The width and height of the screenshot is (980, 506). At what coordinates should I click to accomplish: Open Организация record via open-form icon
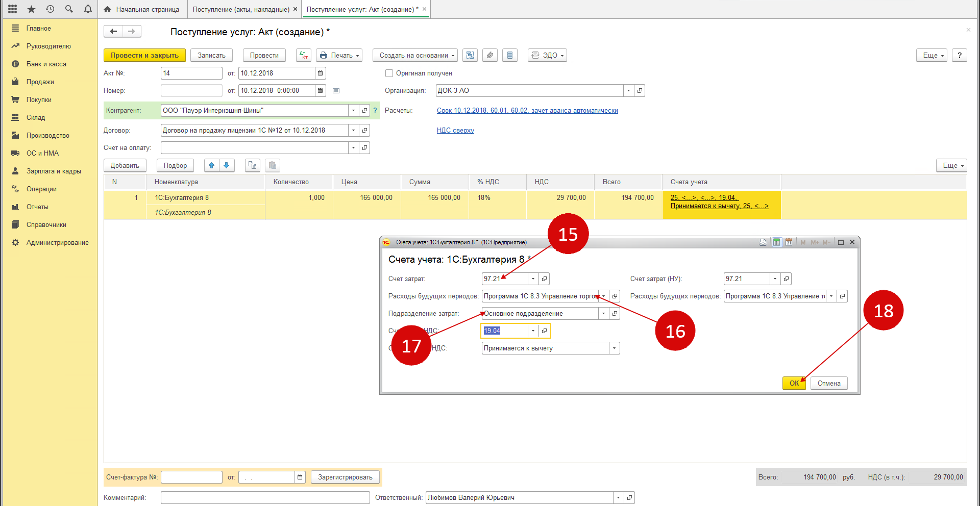point(640,91)
